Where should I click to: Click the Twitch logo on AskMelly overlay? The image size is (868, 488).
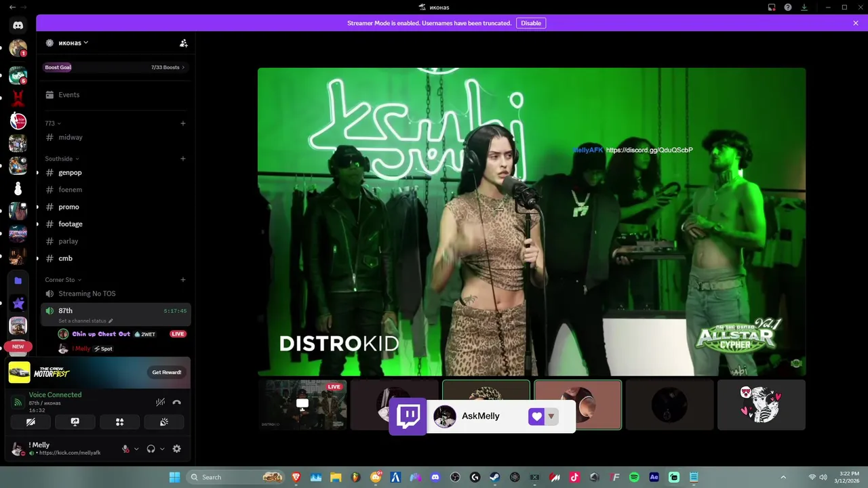[408, 416]
